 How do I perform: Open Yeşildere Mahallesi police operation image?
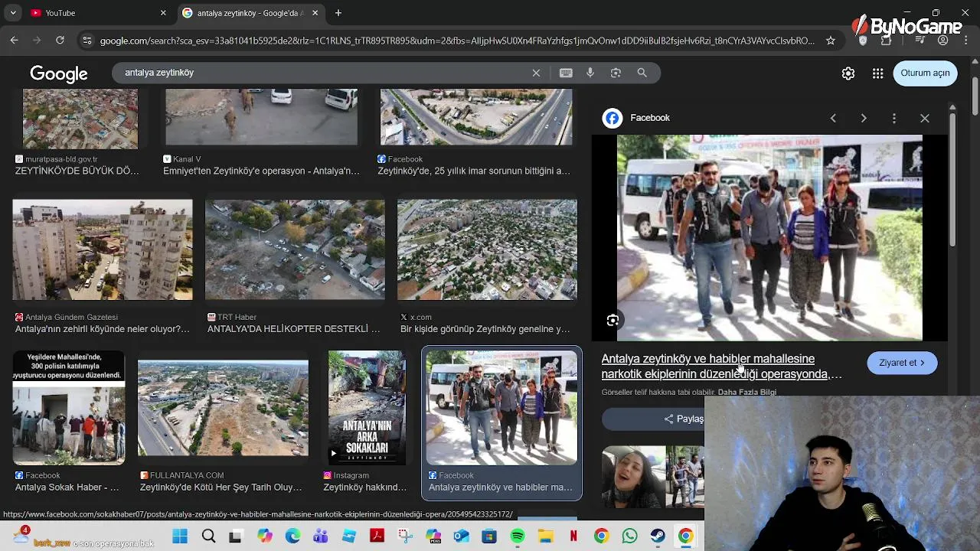[x=69, y=407]
